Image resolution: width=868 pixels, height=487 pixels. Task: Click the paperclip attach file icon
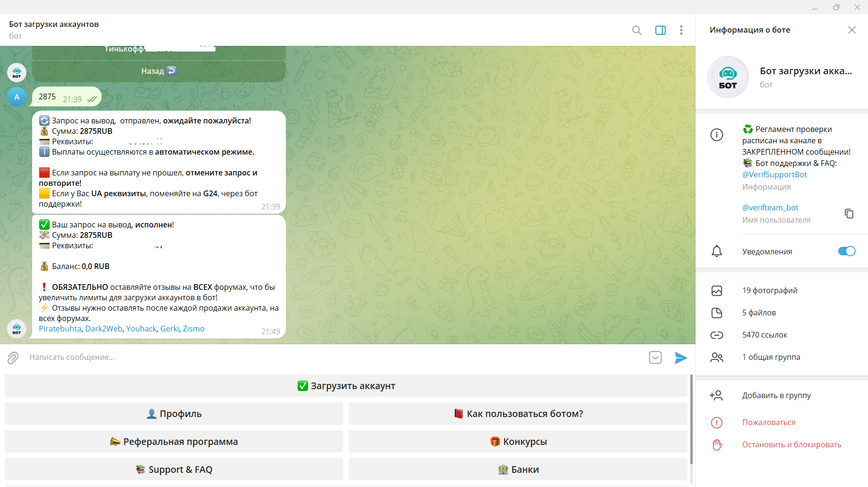click(13, 357)
